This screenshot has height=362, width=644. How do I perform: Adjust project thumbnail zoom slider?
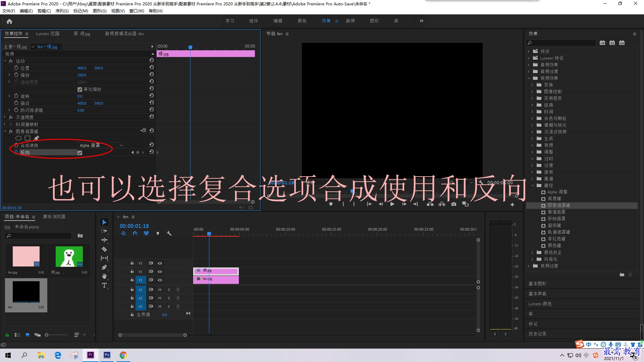point(47,335)
